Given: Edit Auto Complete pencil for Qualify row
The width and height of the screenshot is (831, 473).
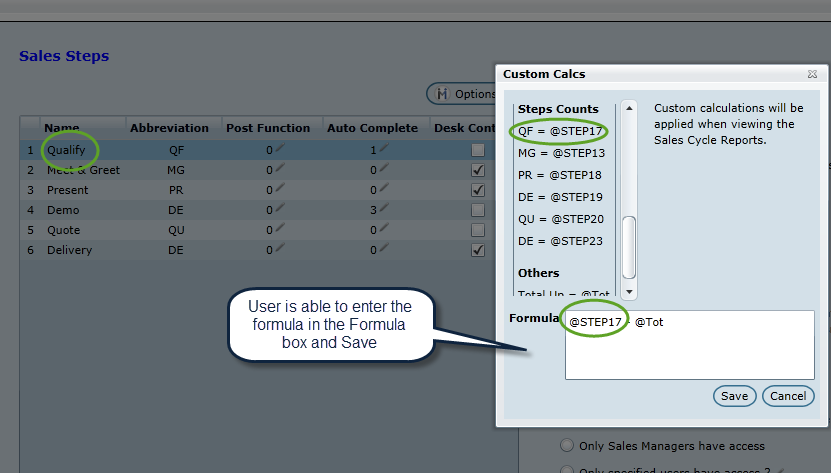Looking at the screenshot, I should (x=384, y=149).
